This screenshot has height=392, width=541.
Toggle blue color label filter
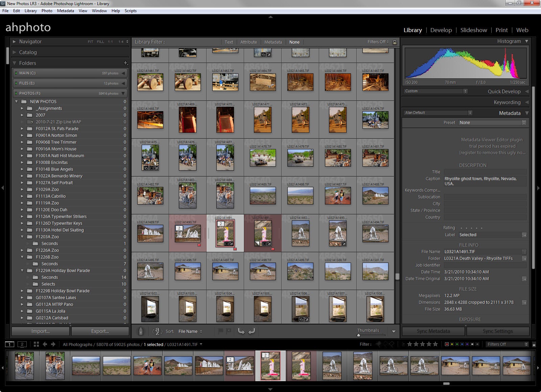click(x=462, y=344)
